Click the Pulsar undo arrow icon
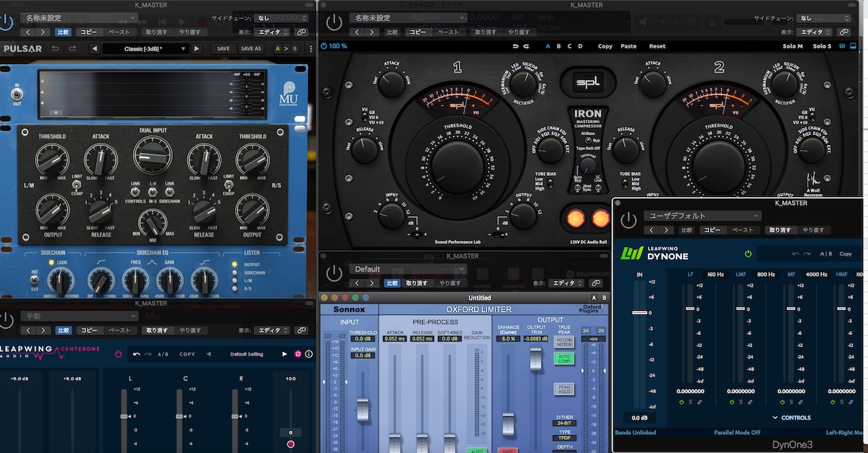Screen dimensions: 868x453 [x=55, y=48]
